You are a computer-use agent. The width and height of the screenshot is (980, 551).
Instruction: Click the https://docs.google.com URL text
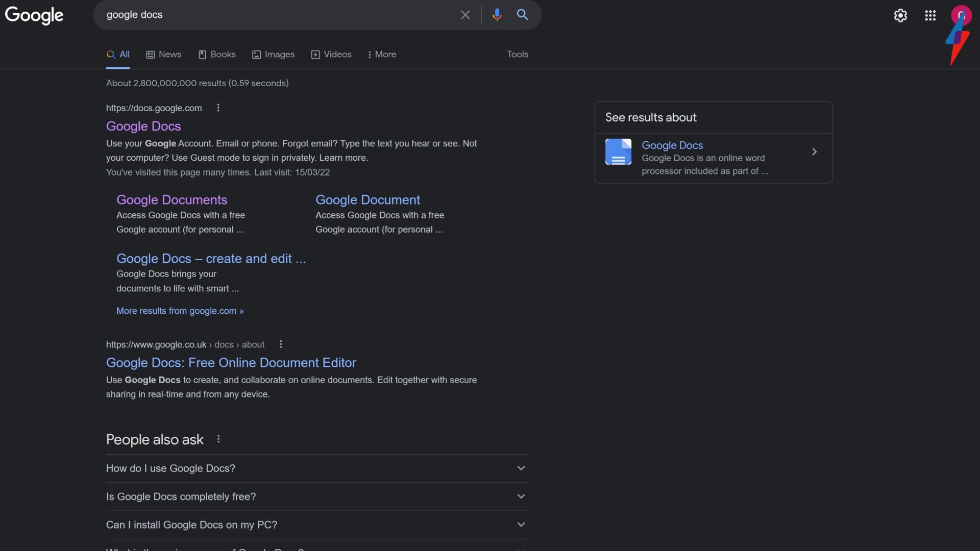click(154, 108)
